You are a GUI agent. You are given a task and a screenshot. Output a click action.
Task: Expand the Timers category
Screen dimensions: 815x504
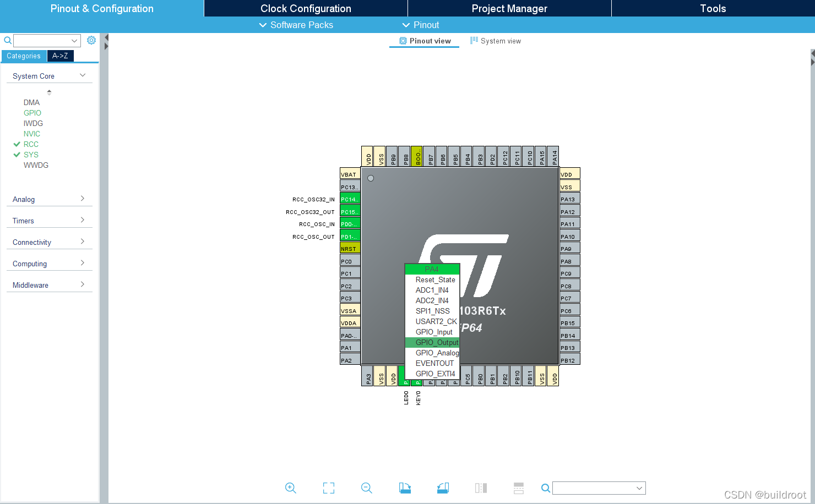(83, 220)
